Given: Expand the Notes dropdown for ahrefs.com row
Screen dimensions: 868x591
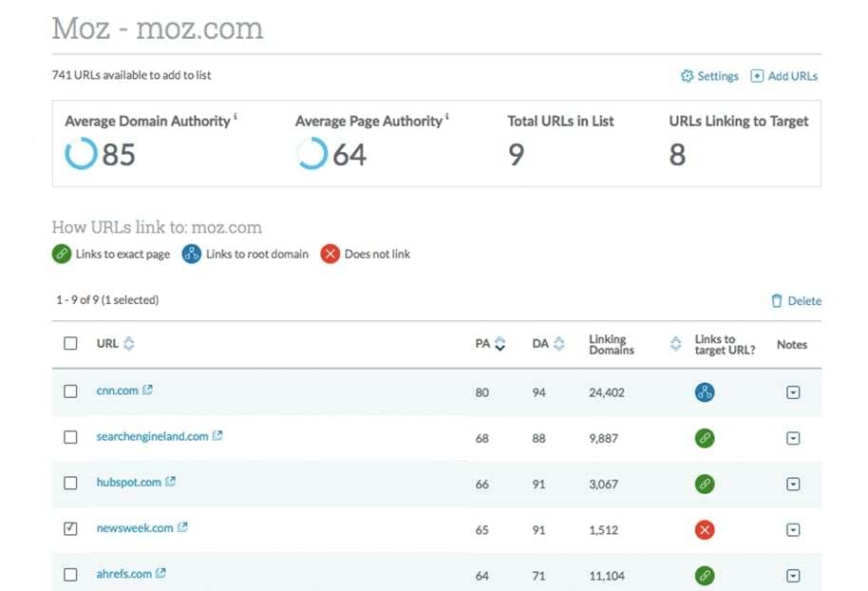Looking at the screenshot, I should (793, 575).
